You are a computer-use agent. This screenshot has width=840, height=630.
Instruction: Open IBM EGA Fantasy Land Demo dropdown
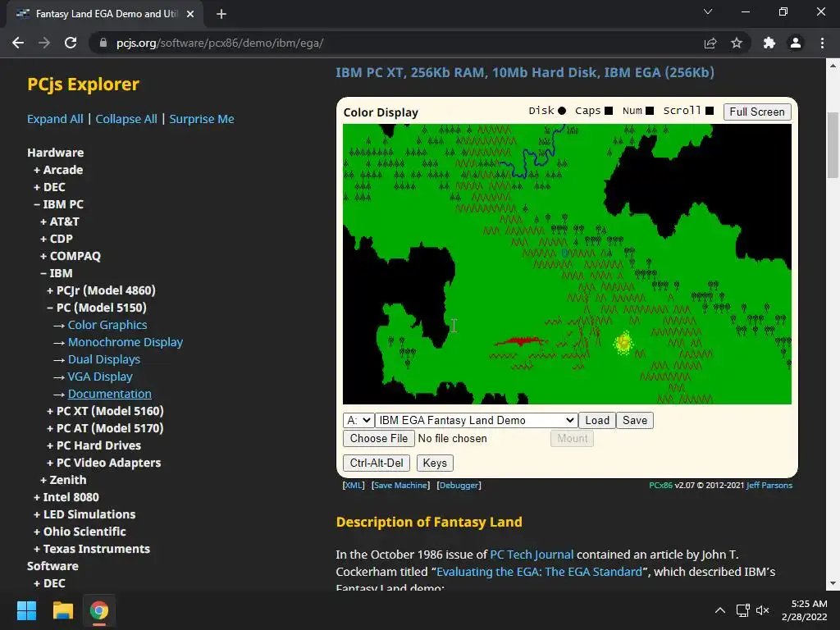tap(477, 421)
